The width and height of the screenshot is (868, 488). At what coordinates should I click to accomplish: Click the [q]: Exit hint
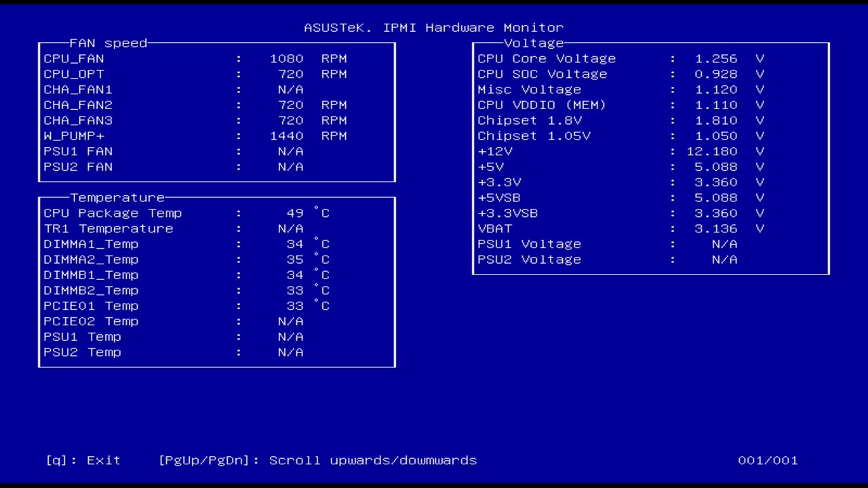coord(83,461)
